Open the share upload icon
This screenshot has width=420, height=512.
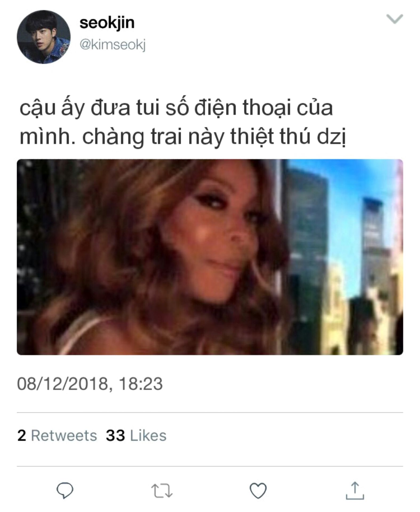click(355, 490)
